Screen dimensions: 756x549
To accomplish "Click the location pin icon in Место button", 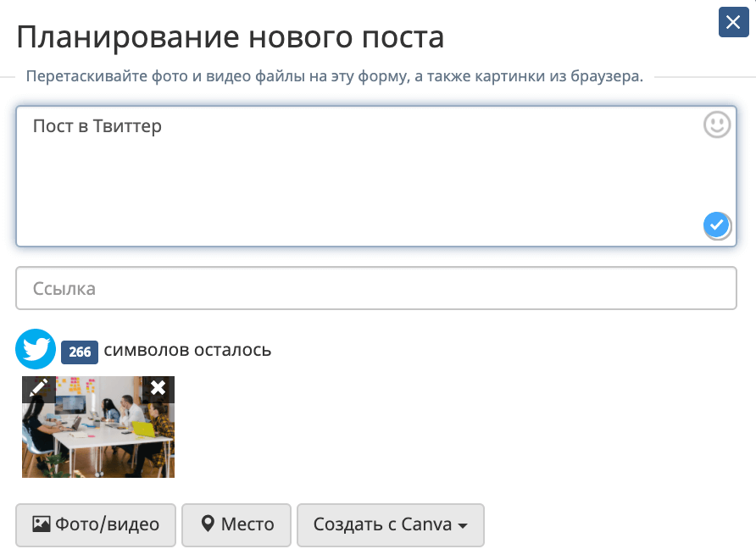I will tap(209, 525).
